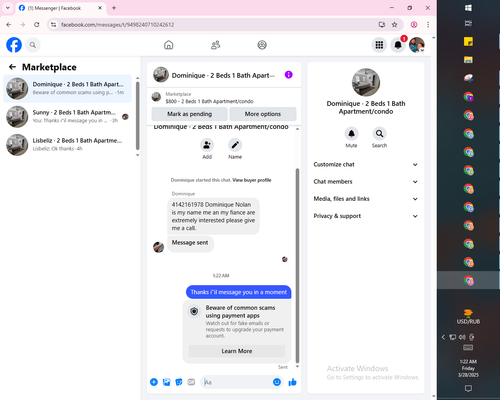
Task: Show hidden system tray icons
Action: coord(443,337)
